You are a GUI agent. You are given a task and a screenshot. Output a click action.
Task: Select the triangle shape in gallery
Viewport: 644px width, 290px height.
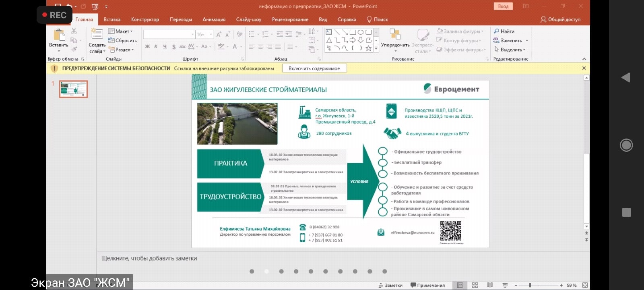pyautogui.click(x=329, y=40)
